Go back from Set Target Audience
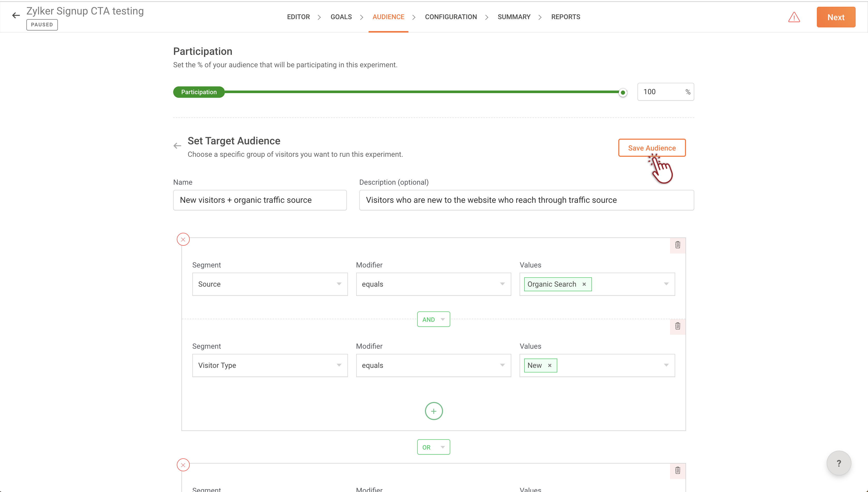868x492 pixels. pyautogui.click(x=177, y=146)
